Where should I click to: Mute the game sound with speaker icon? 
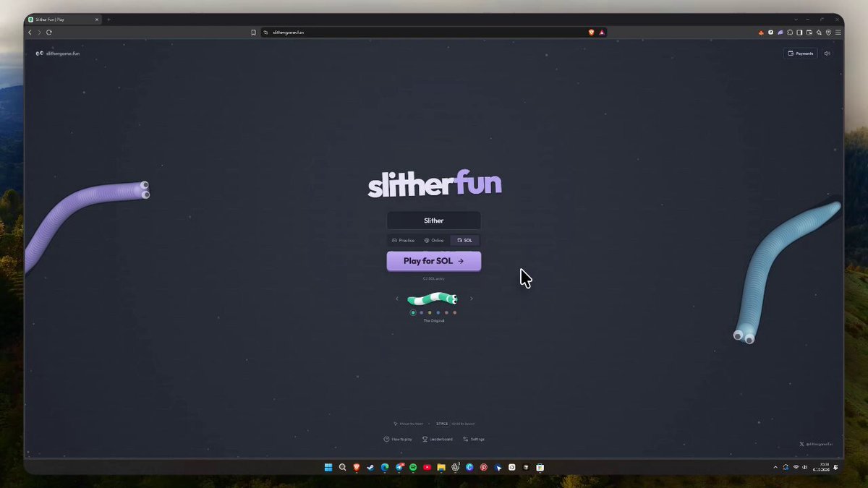(827, 53)
